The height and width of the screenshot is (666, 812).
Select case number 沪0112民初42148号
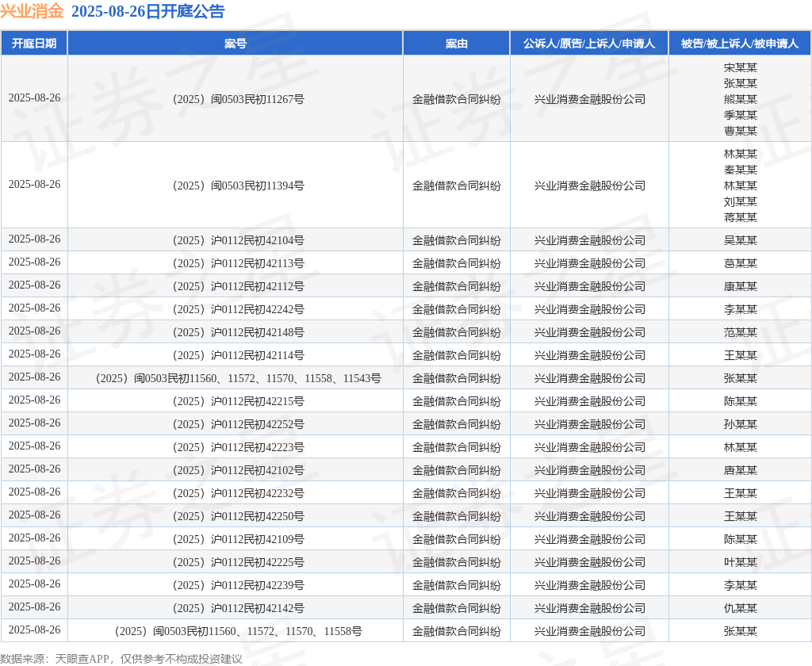238,332
